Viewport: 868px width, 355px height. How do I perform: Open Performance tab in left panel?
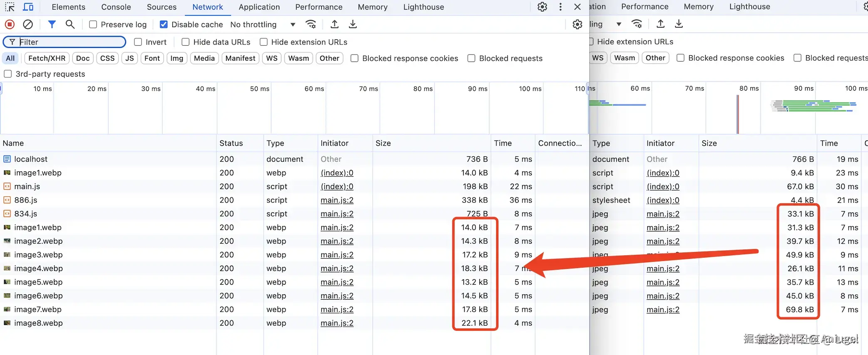tap(319, 7)
